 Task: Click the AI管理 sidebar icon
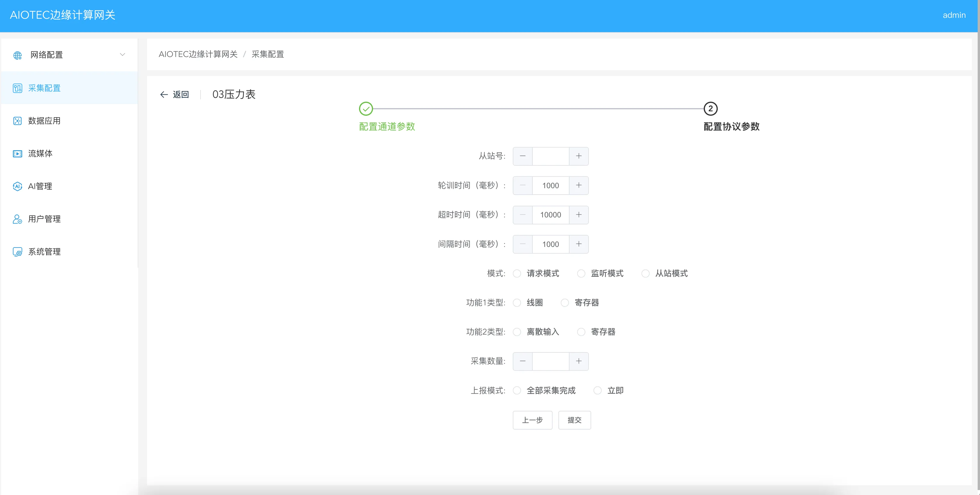pyautogui.click(x=18, y=186)
